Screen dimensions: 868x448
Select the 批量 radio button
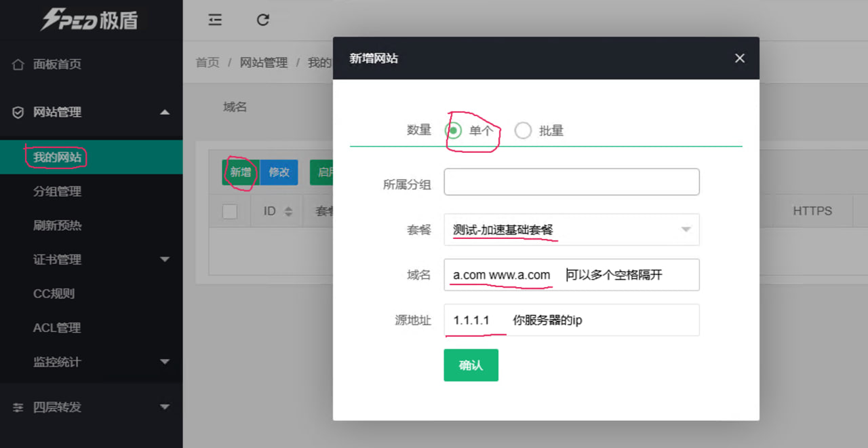[x=522, y=130]
